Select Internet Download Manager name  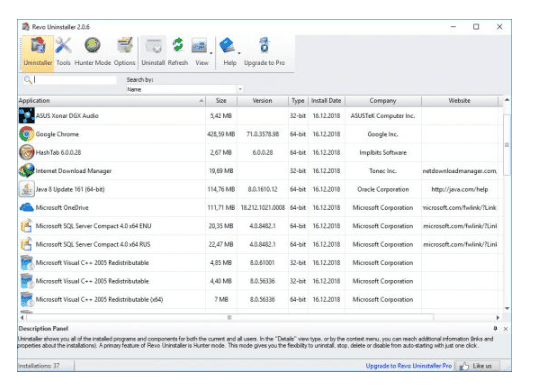(74, 171)
